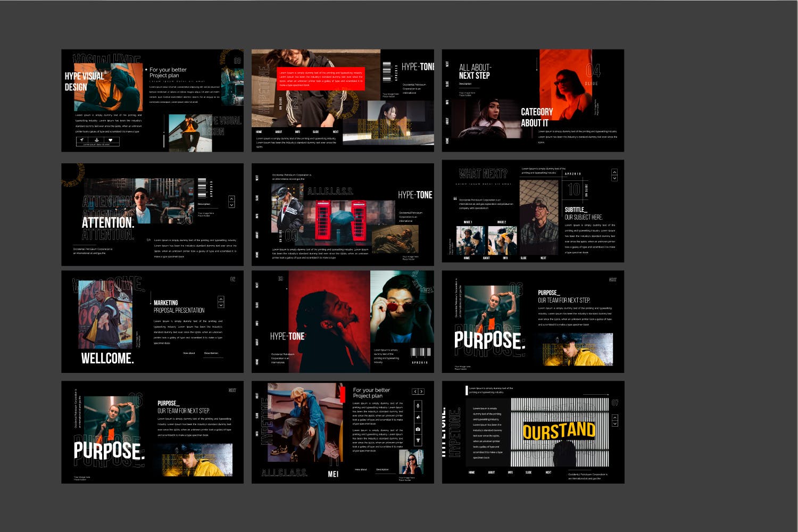Click the up chevron on the Ourstand slide
The width and height of the screenshot is (798, 532).
click(614, 418)
